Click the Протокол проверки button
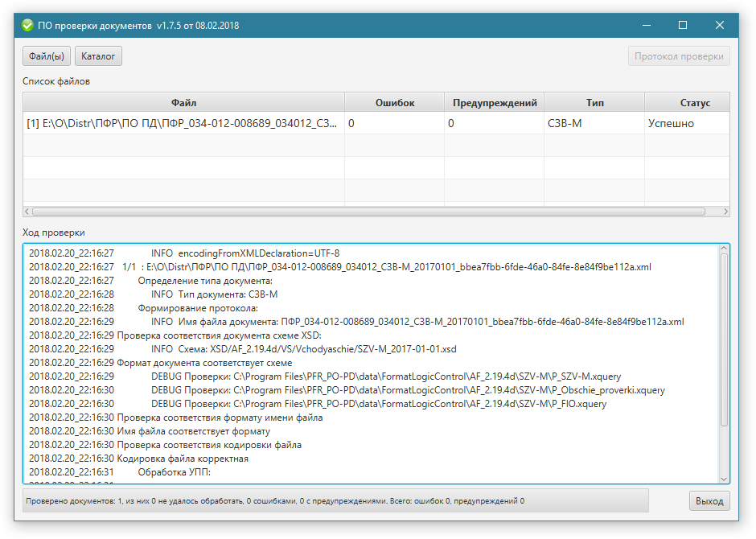 point(679,56)
